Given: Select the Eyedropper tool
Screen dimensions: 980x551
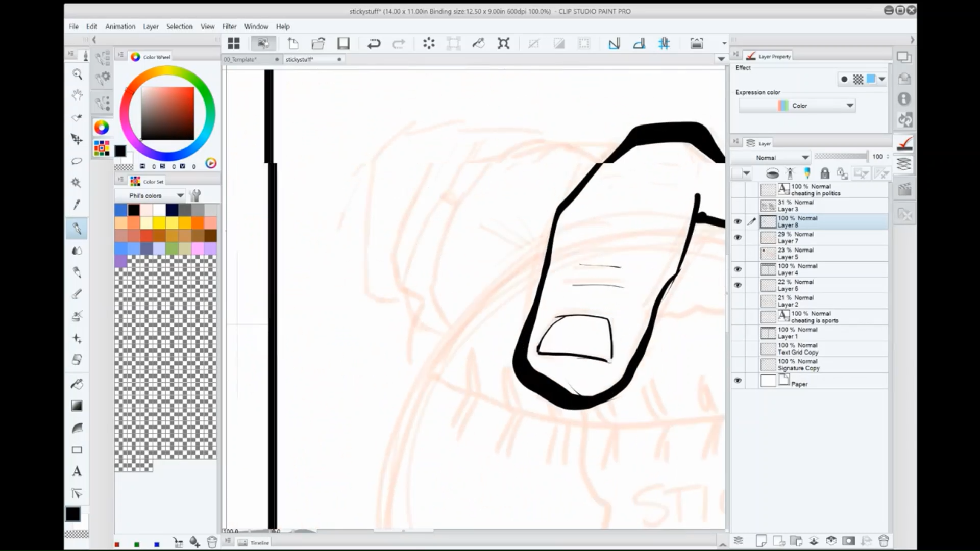Looking at the screenshot, I should 77,205.
